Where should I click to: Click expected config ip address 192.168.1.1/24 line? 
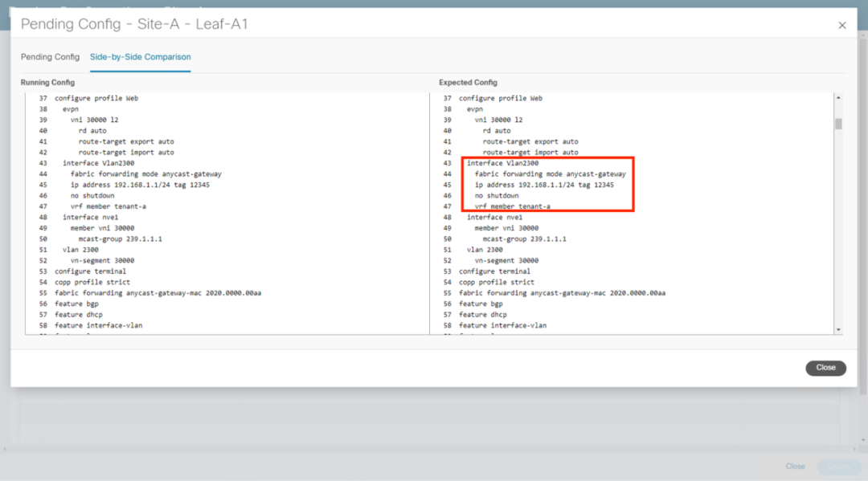(x=544, y=185)
